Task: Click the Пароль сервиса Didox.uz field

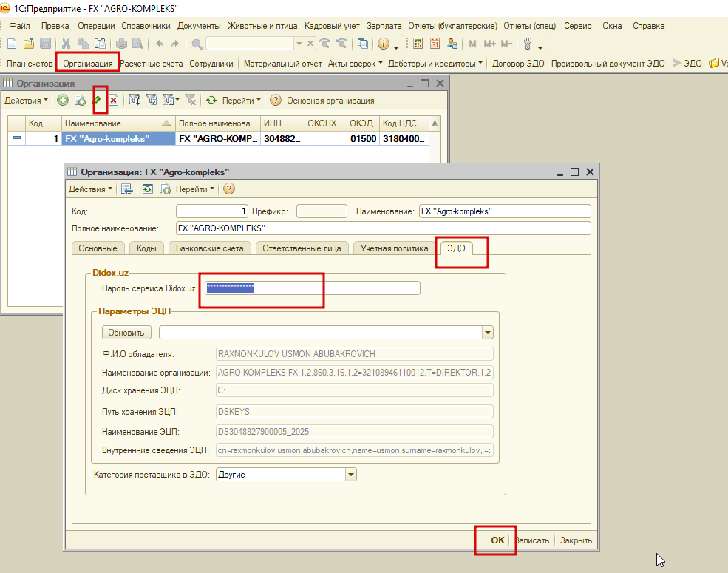Action: tap(313, 288)
